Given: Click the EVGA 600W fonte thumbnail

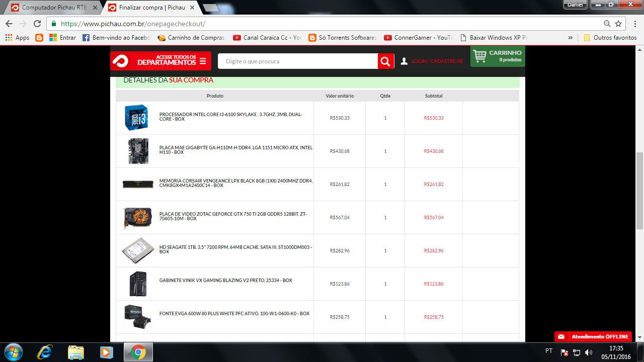Looking at the screenshot, I should coord(137,317).
